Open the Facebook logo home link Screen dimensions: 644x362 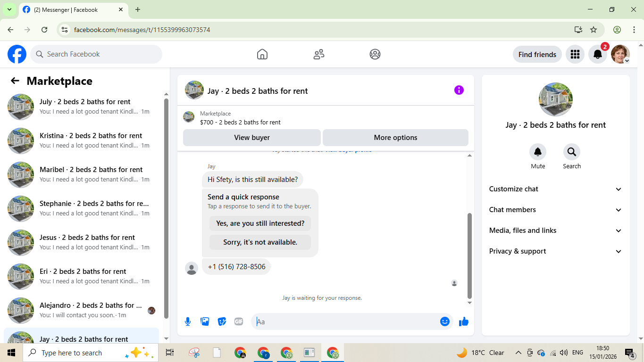click(x=17, y=54)
